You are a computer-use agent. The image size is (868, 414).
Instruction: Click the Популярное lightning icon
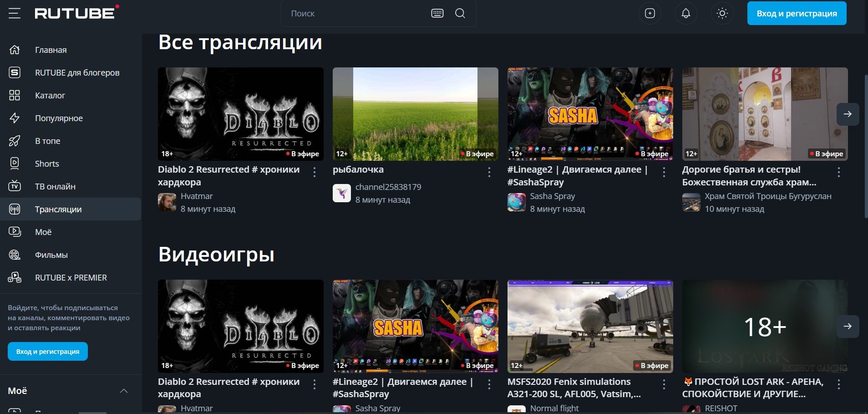tap(15, 118)
